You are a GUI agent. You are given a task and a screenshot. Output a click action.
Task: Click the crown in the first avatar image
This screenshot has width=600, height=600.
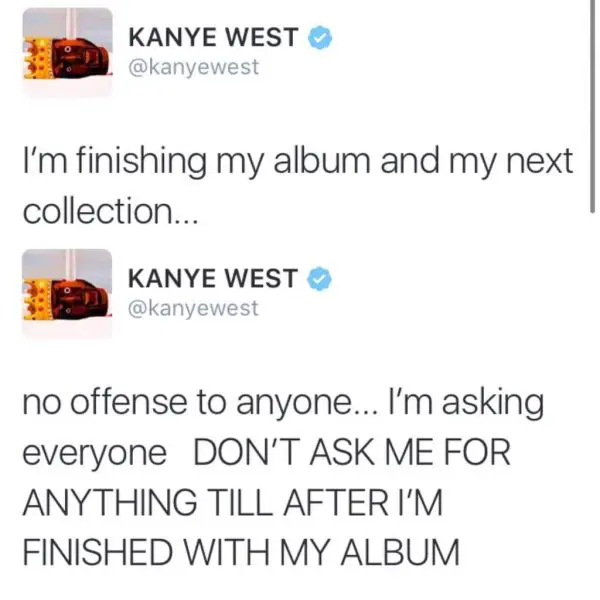pyautogui.click(x=36, y=59)
